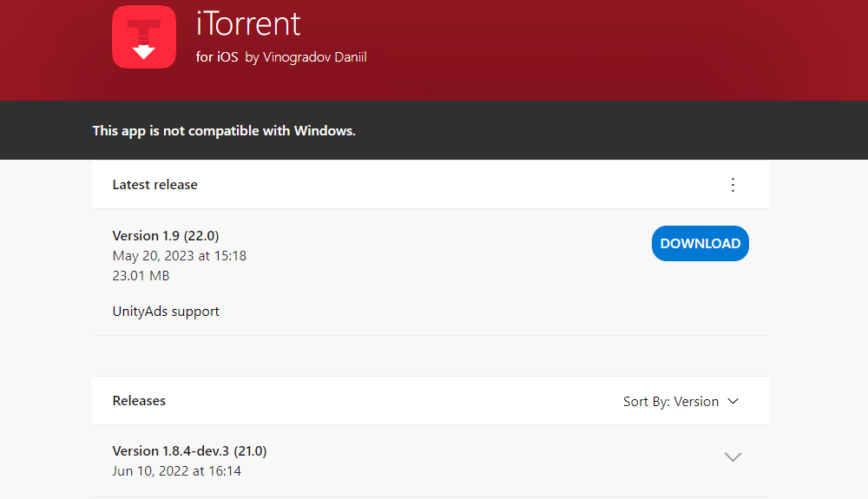Click the developer name Vinogradov Daniil
This screenshot has height=499, width=868.
tap(314, 57)
